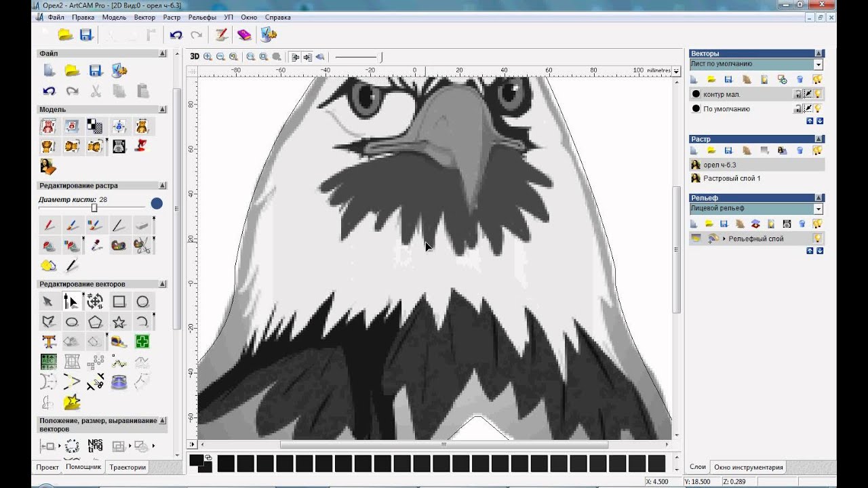Select the Рельефный слой row
The height and width of the screenshot is (488, 868).
point(757,239)
